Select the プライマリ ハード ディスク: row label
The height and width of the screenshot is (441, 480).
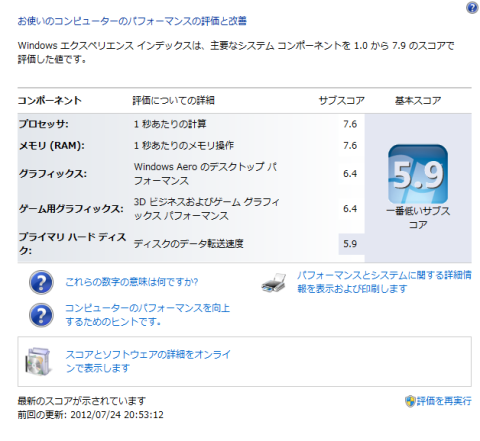[x=72, y=244]
